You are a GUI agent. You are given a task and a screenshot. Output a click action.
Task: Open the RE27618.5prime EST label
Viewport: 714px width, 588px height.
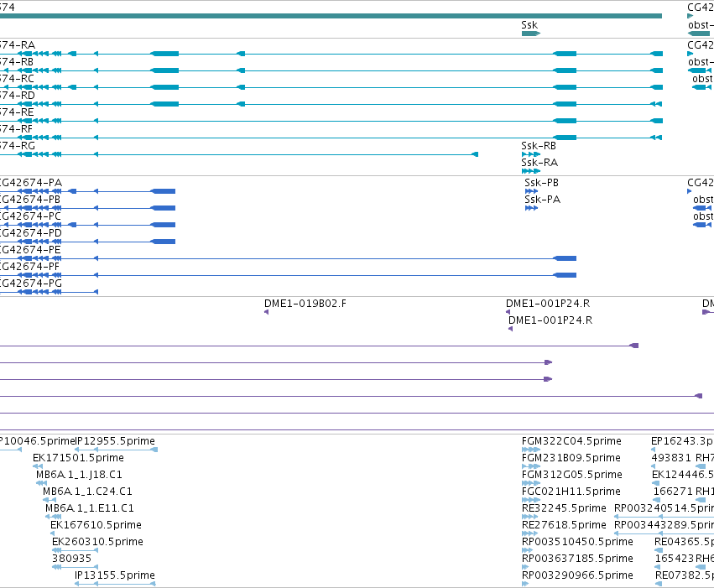[564, 525]
